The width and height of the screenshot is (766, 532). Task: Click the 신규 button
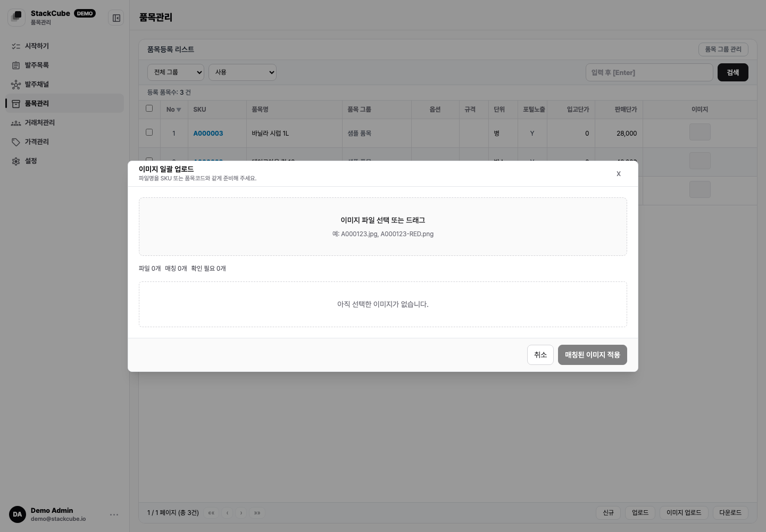point(609,513)
